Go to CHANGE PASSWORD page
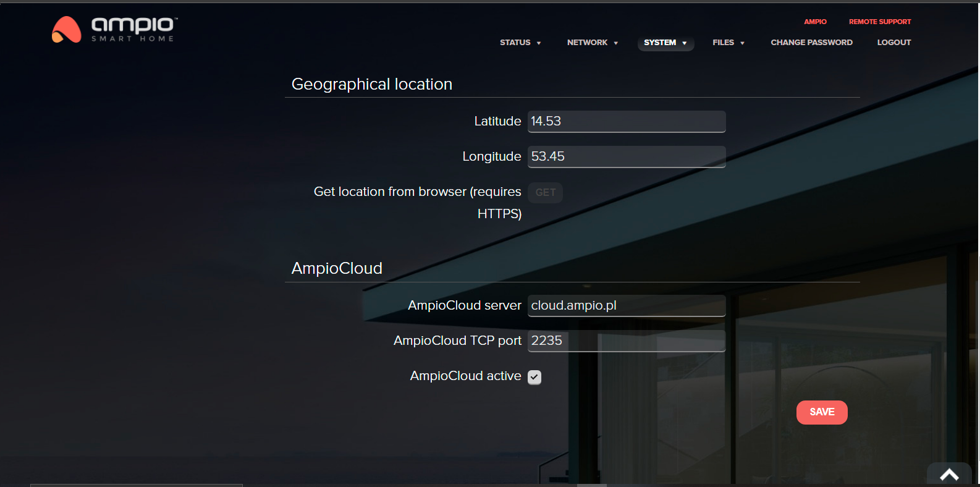 pyautogui.click(x=811, y=43)
